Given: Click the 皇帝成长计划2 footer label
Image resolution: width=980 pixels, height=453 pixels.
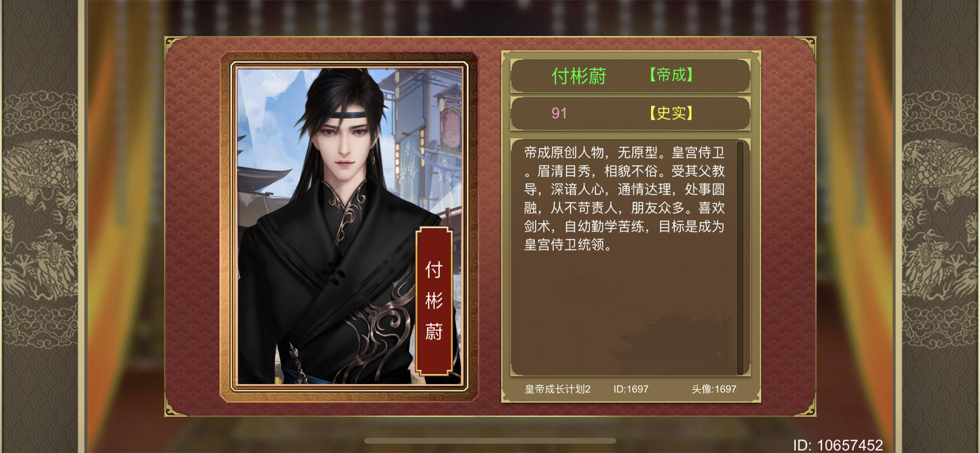Looking at the screenshot, I should point(557,390).
